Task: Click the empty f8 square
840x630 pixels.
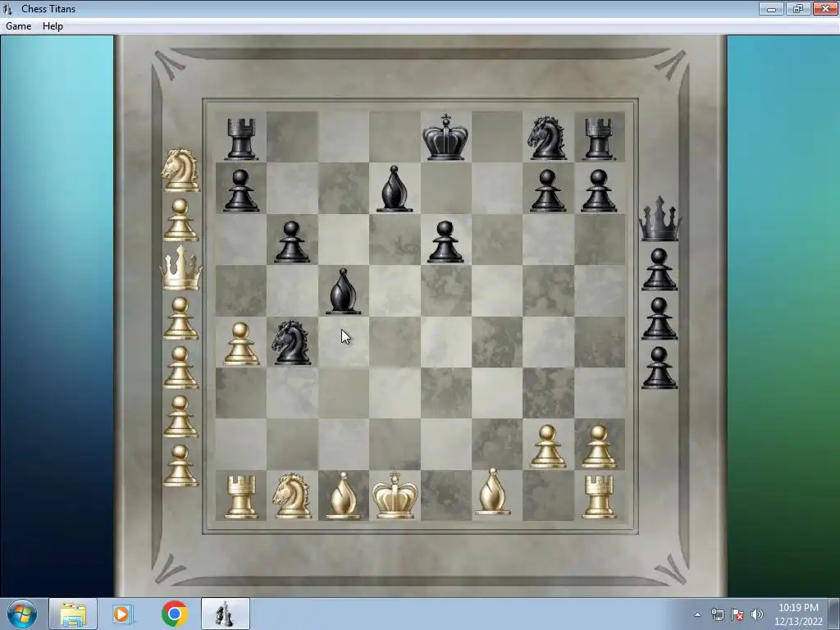Action: tap(497, 137)
